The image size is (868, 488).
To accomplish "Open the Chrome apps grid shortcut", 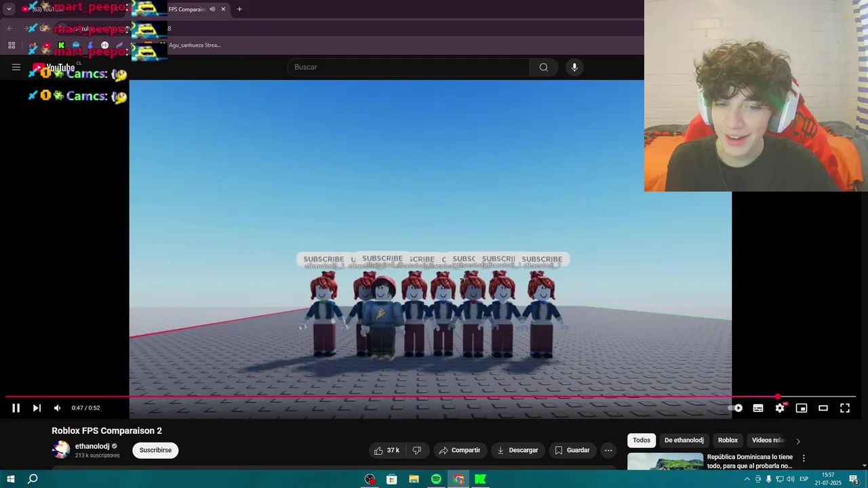I will pos(12,45).
